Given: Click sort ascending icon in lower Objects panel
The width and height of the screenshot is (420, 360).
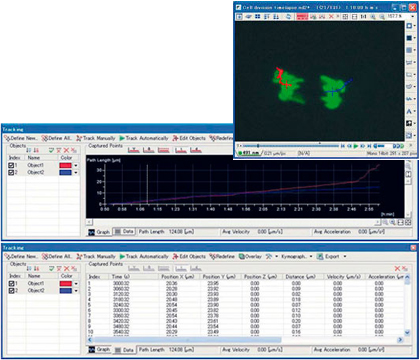Looking at the screenshot, I should 29,268.
